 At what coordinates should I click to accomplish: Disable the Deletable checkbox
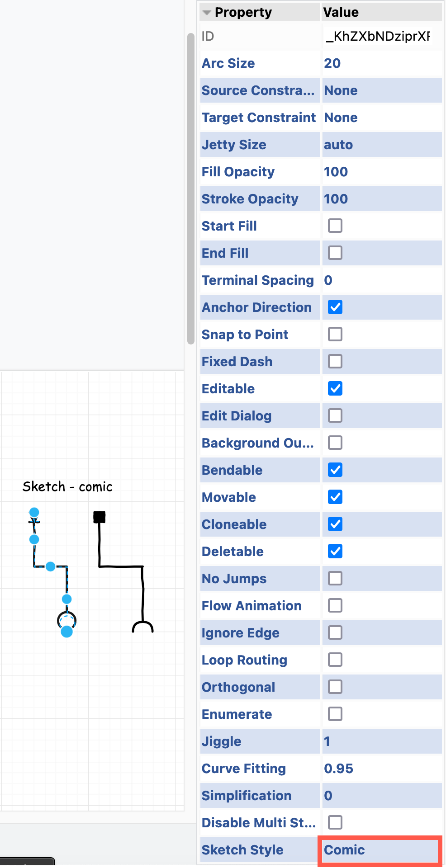pos(335,551)
